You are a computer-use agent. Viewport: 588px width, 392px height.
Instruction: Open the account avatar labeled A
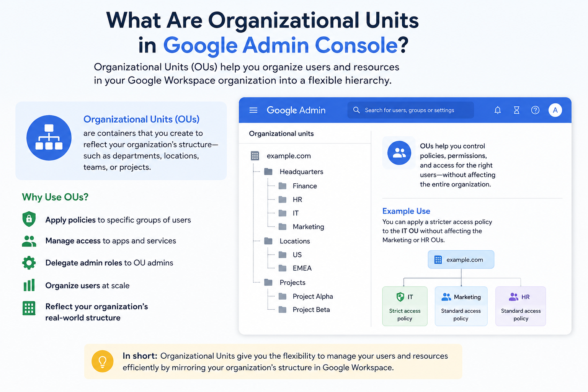click(x=555, y=110)
